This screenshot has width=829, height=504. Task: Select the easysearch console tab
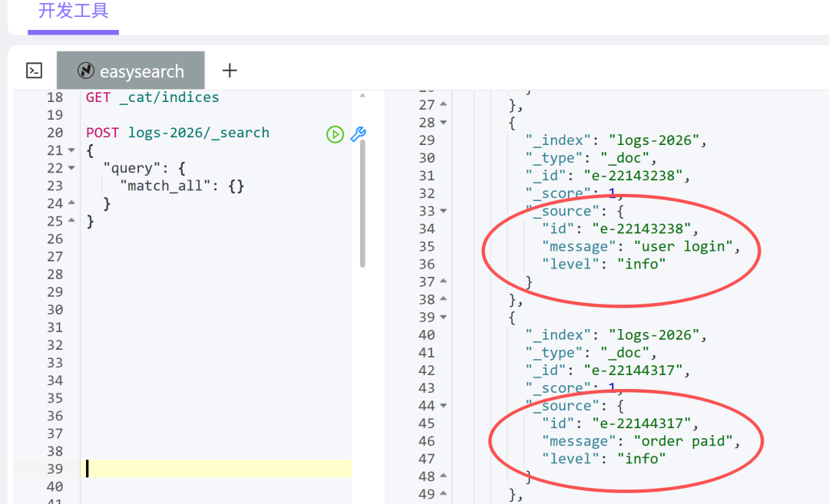(130, 71)
